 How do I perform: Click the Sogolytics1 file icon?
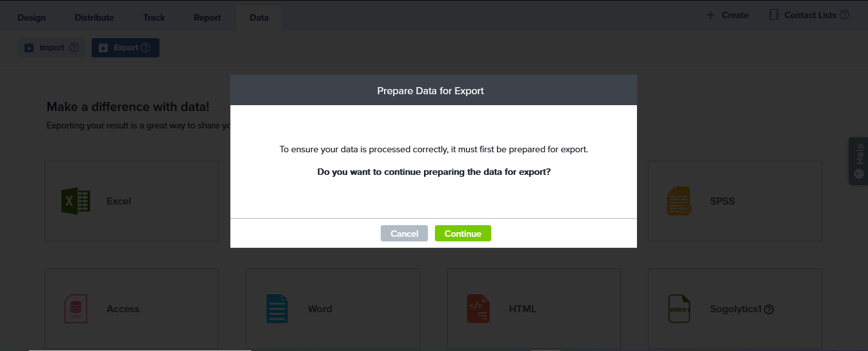pyautogui.click(x=679, y=309)
